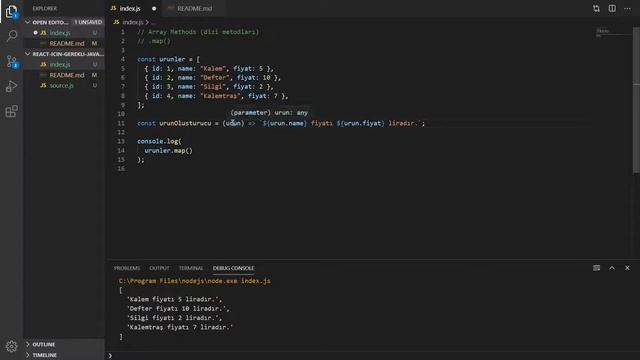Split the editor to the right

point(612,8)
